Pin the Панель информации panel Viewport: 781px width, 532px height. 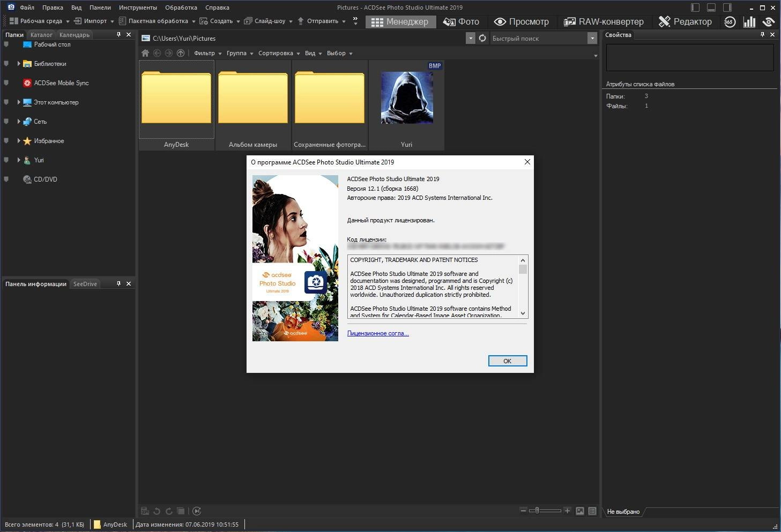[119, 283]
